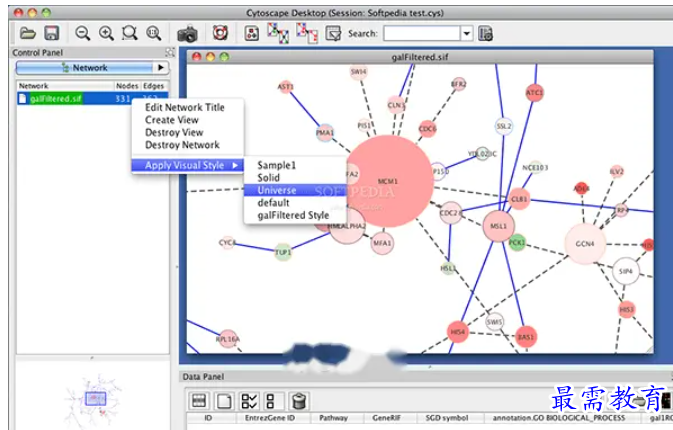
Task: Close the galFiltered.sif network window
Action: [197, 57]
